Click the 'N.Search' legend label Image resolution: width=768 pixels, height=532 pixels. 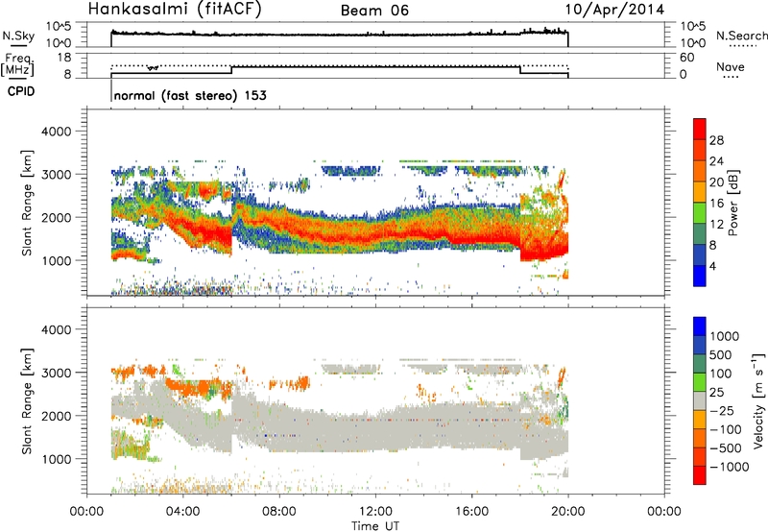click(742, 36)
